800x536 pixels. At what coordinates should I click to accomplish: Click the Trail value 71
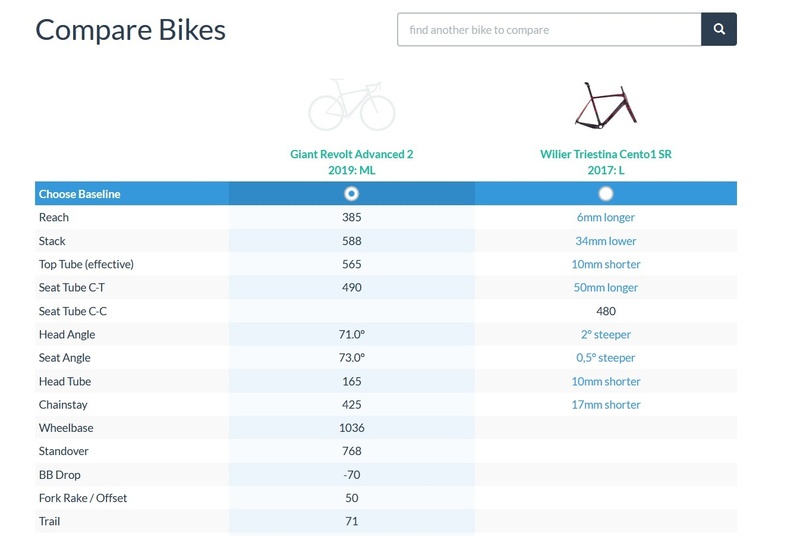coord(352,521)
